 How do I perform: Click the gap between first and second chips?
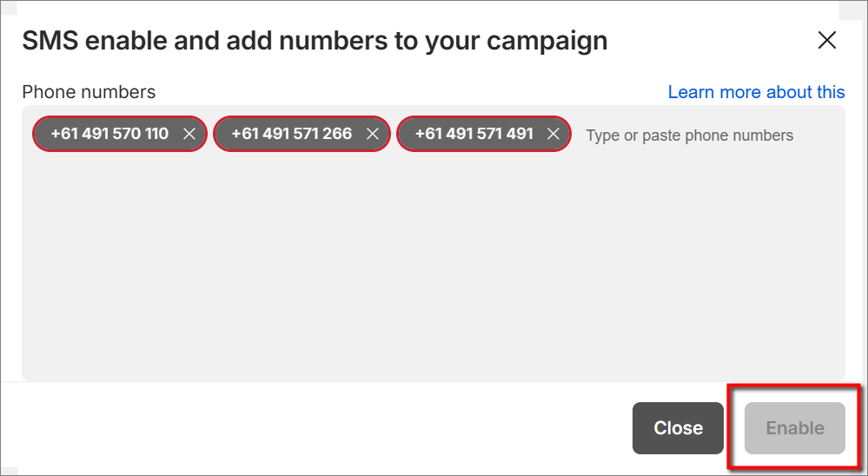(x=210, y=135)
